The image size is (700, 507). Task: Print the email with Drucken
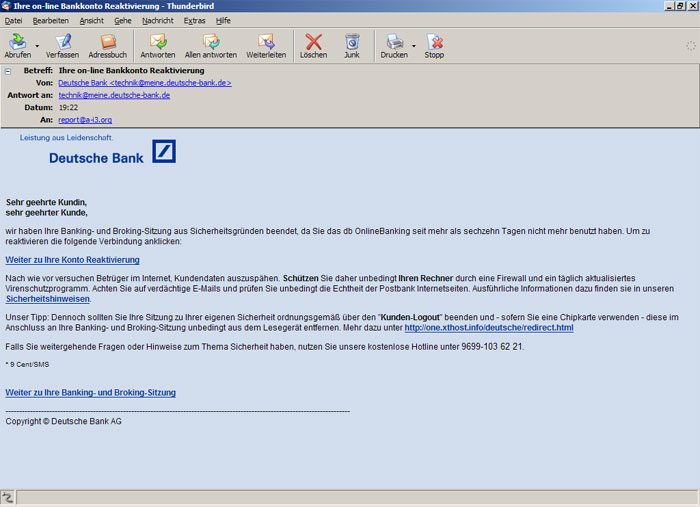(x=394, y=46)
